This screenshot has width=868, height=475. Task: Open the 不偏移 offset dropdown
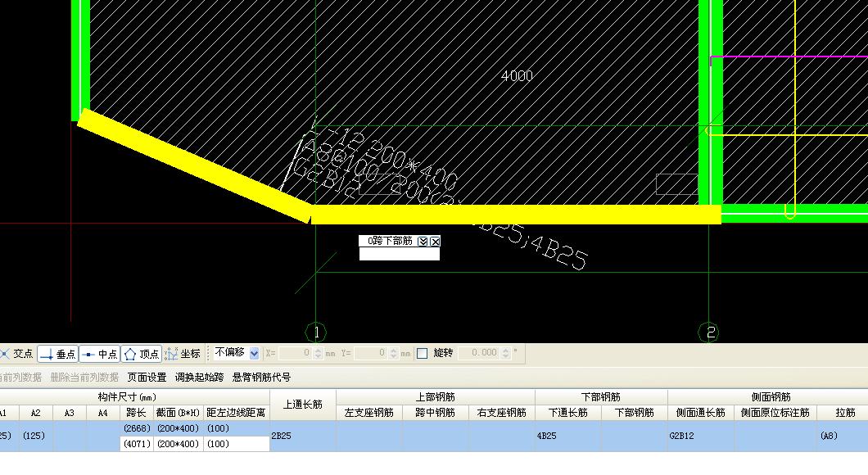(254, 353)
